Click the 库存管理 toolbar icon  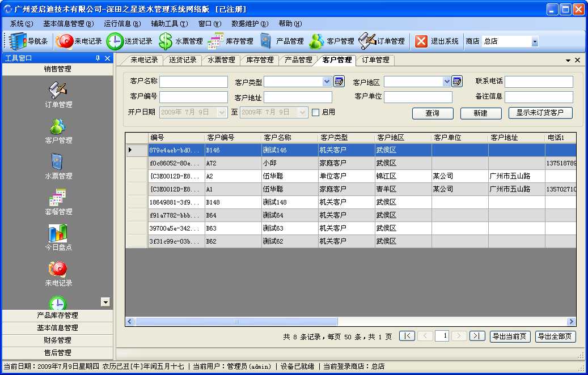pos(231,41)
